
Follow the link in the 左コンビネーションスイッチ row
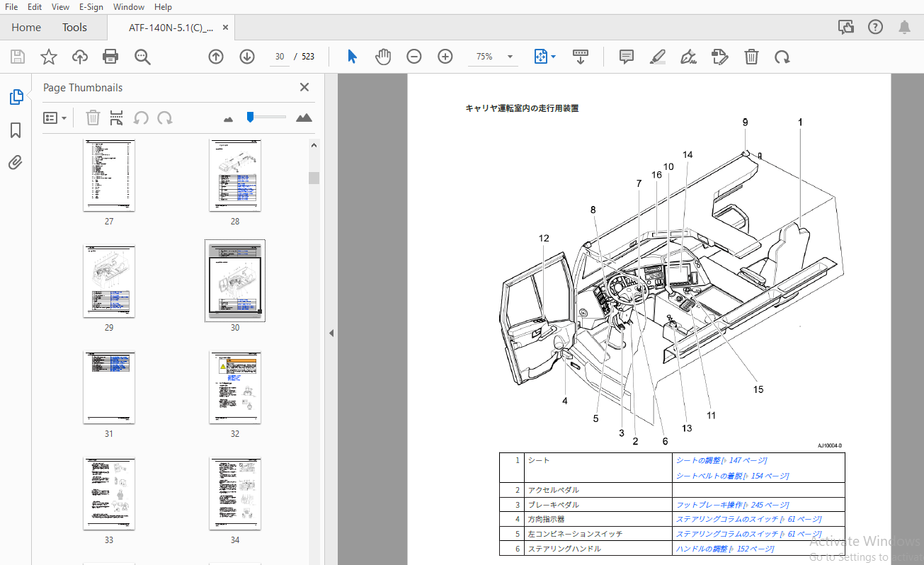pyautogui.click(x=749, y=534)
